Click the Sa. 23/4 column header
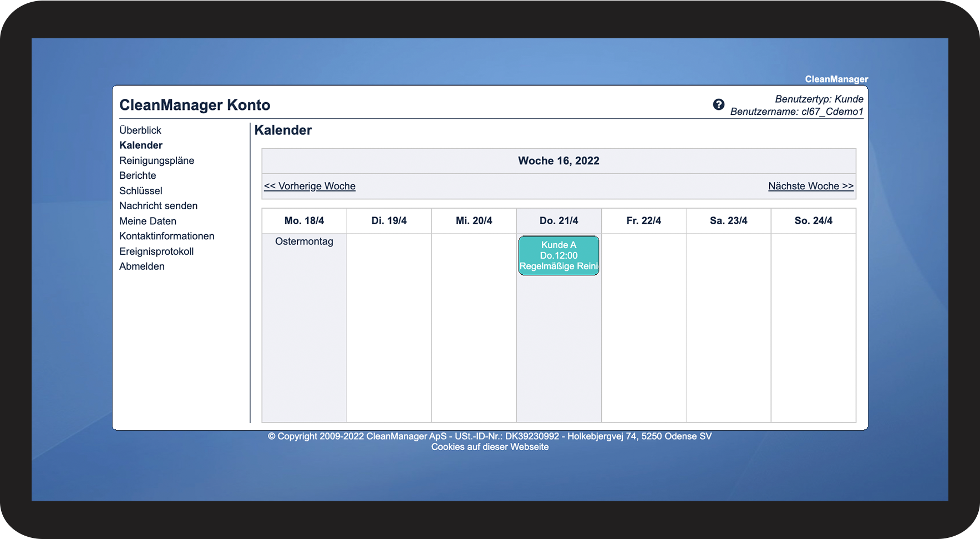The width and height of the screenshot is (980, 539). pos(728,220)
